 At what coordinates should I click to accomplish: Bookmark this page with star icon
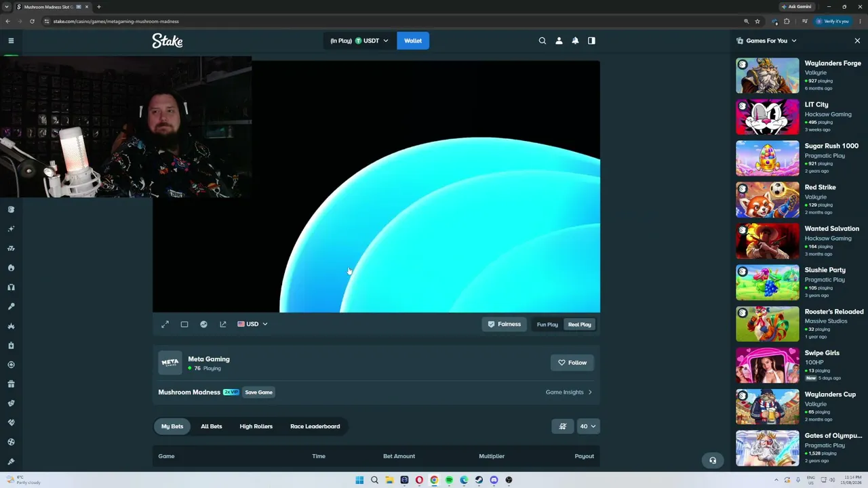point(757,21)
